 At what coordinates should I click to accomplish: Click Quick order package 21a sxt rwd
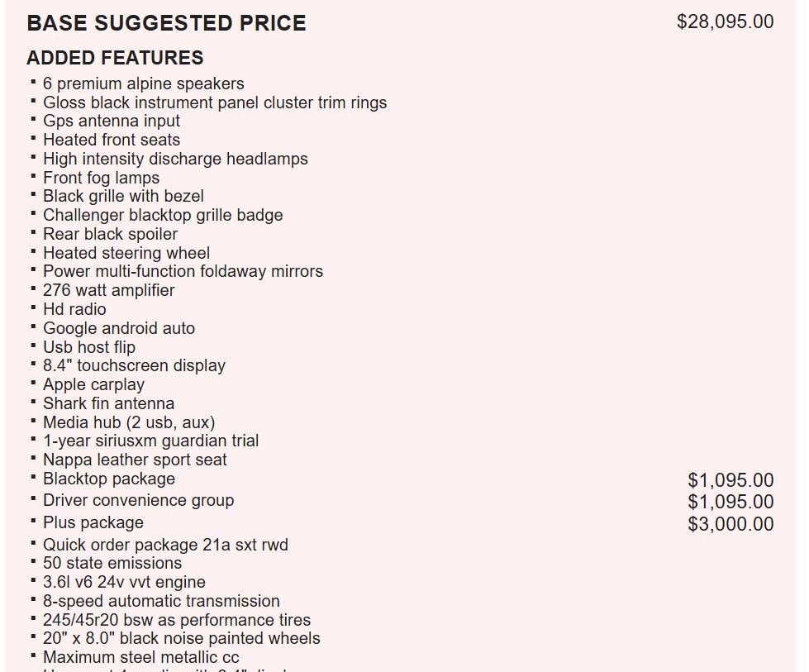pos(165,545)
